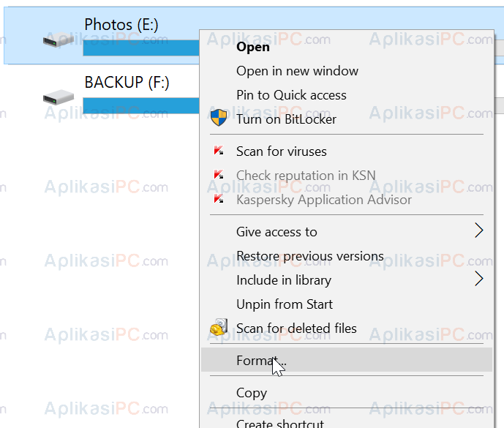Expand the Include in library submenu arrow
The width and height of the screenshot is (504, 428).
(479, 279)
